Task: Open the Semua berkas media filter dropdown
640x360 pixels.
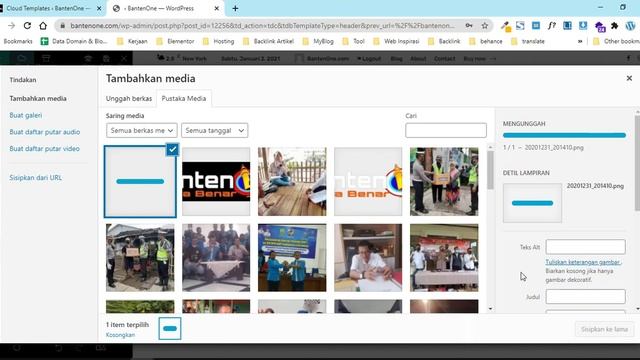Action: pos(142,131)
